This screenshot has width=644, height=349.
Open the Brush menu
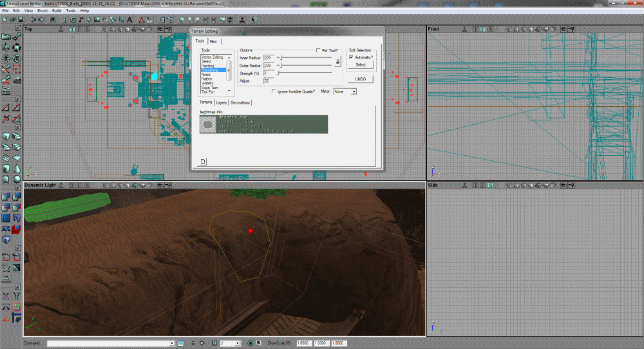[43, 11]
